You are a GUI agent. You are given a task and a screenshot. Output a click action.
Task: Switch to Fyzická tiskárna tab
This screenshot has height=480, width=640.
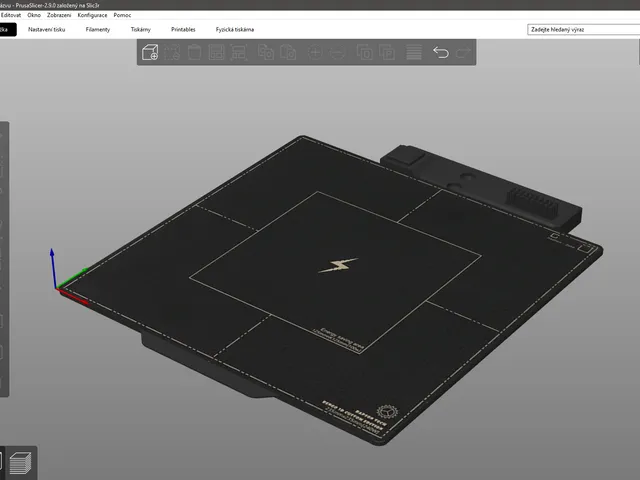point(235,29)
